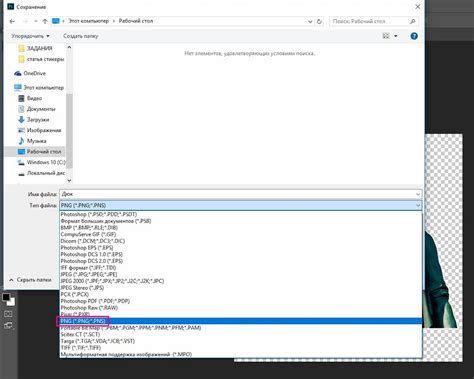Screen dimensions: 474x379
Task: Open Видео folder in sidebar
Action: [x=30, y=98]
